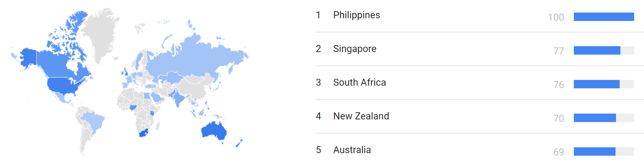Click New Zealand in the list
The width and height of the screenshot is (644, 166).
click(361, 116)
